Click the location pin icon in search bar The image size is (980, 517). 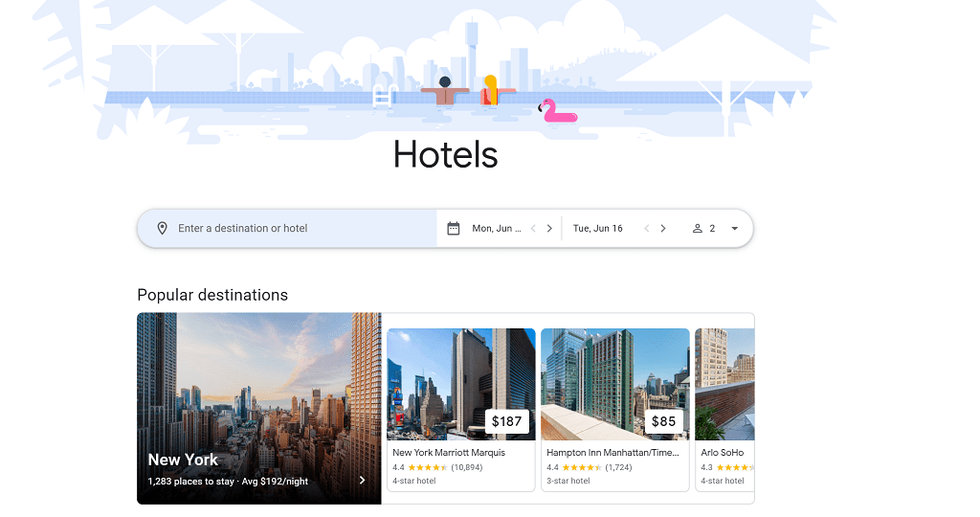(x=162, y=228)
